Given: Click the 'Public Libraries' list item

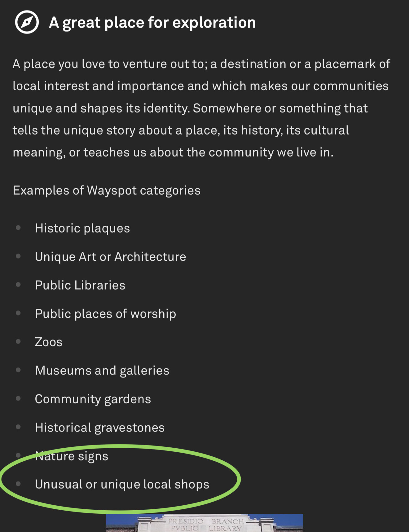Looking at the screenshot, I should pos(80,285).
